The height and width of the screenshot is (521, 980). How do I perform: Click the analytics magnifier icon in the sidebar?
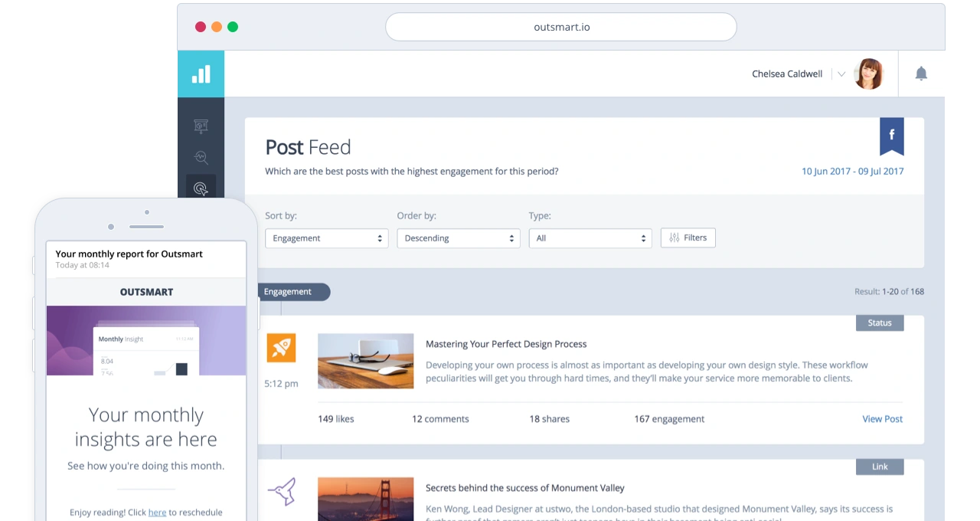(201, 158)
